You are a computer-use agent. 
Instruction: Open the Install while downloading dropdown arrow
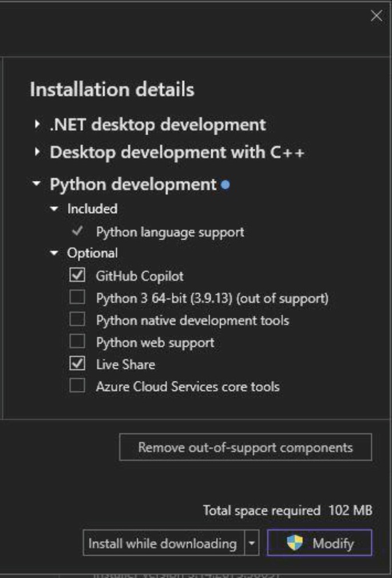click(x=252, y=543)
